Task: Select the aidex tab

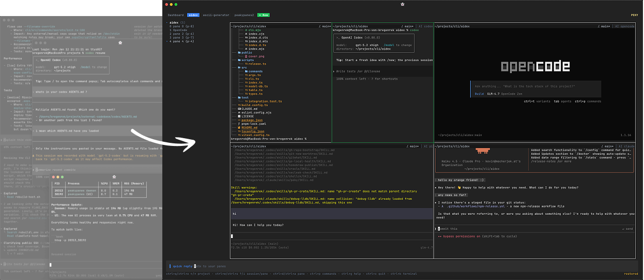Action: 193,16
